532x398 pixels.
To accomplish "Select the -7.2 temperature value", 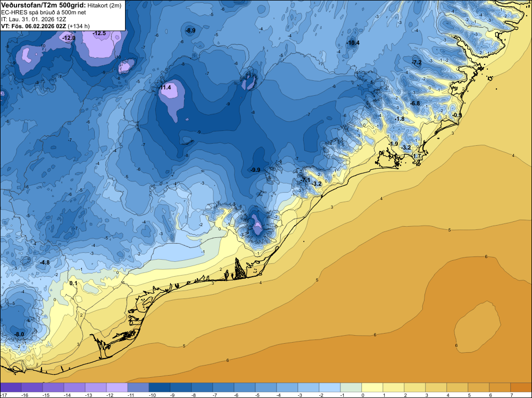I will [417, 62].
